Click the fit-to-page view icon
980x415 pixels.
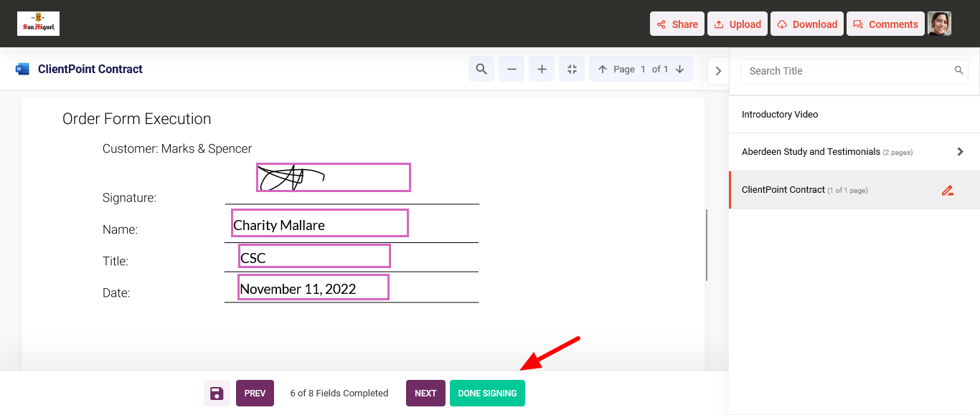(x=571, y=69)
